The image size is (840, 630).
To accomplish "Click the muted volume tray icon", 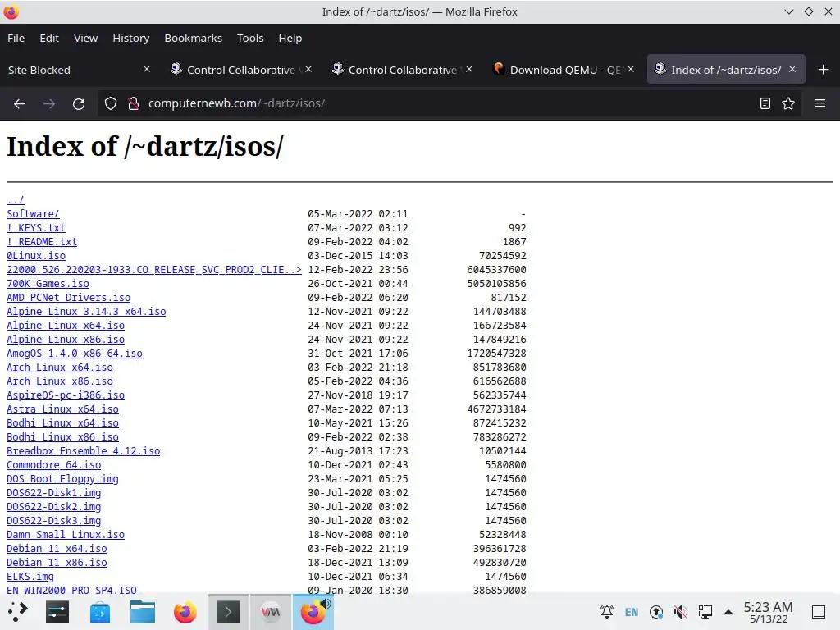I will [680, 612].
